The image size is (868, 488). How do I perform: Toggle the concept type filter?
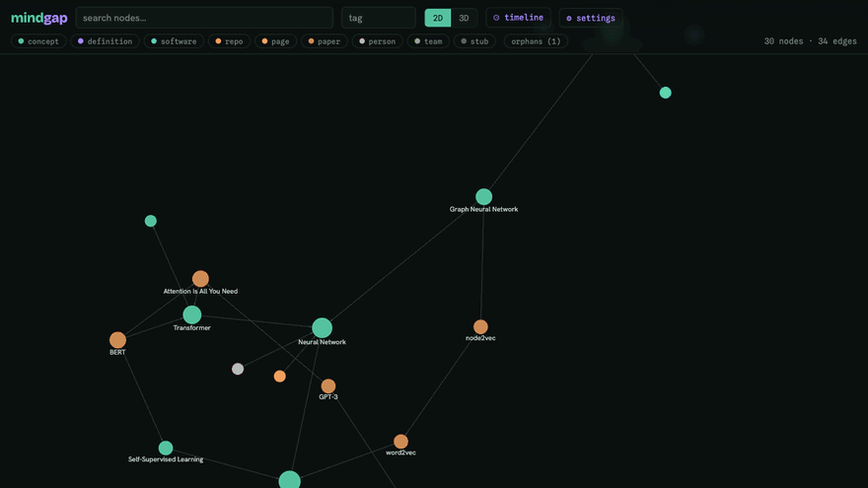coord(38,41)
